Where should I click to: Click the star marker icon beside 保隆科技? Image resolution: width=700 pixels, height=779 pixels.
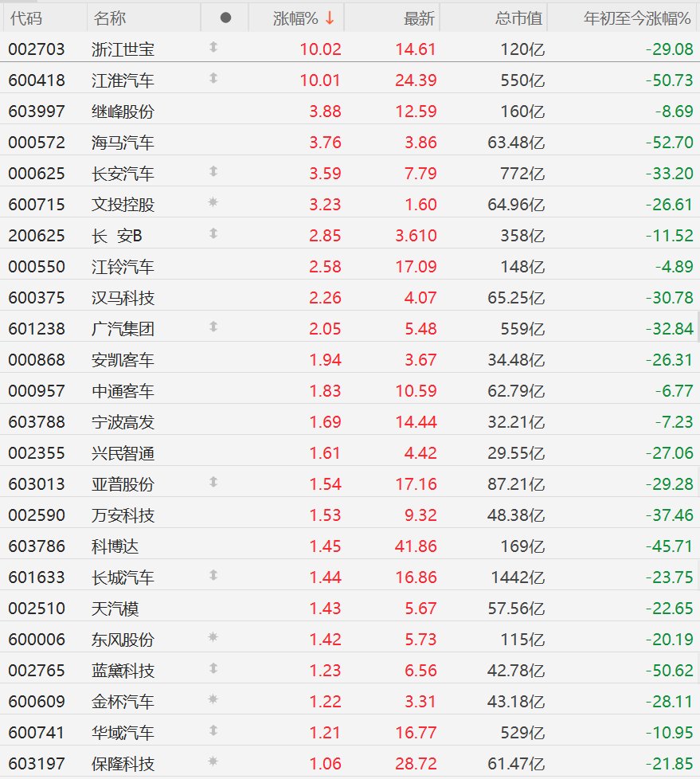213,761
